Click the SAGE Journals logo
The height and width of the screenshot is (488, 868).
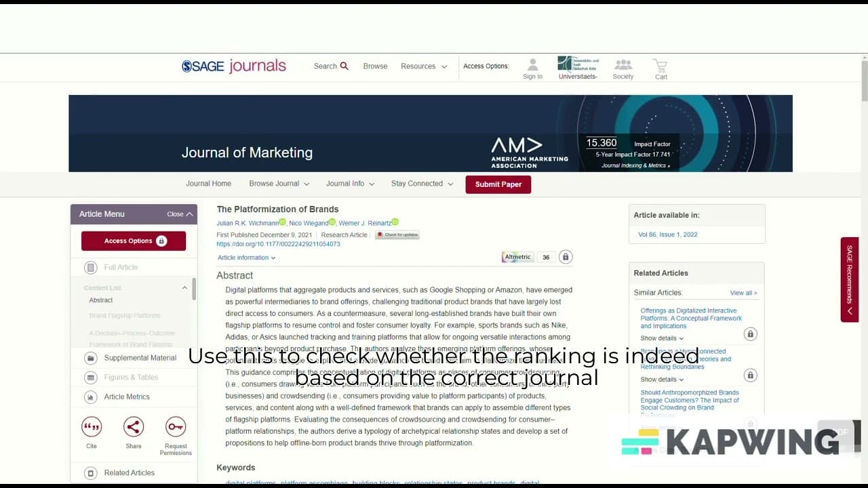(234, 66)
